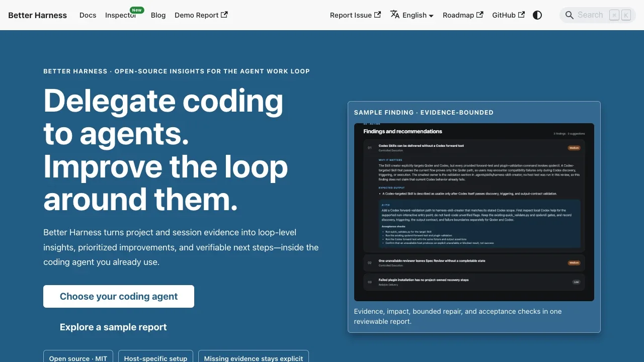The width and height of the screenshot is (644, 362).
Task: Open the Docs navigation item
Action: point(88,15)
